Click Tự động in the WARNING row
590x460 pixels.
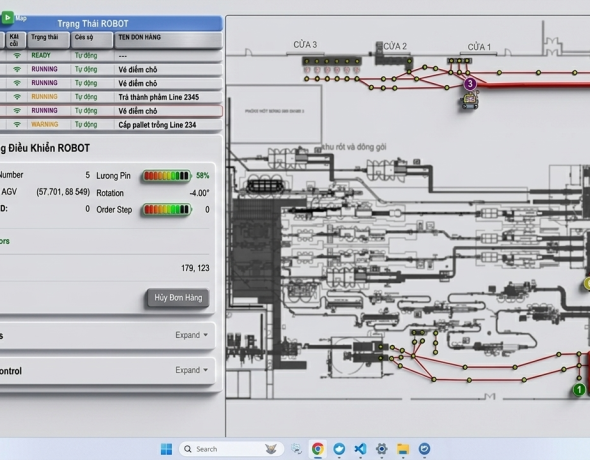tap(86, 124)
